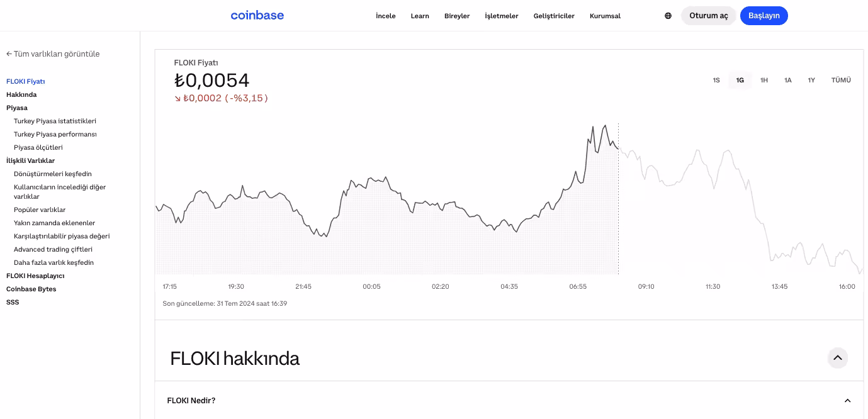This screenshot has height=419, width=868.
Task: Switch chart to 1H range
Action: 764,81
